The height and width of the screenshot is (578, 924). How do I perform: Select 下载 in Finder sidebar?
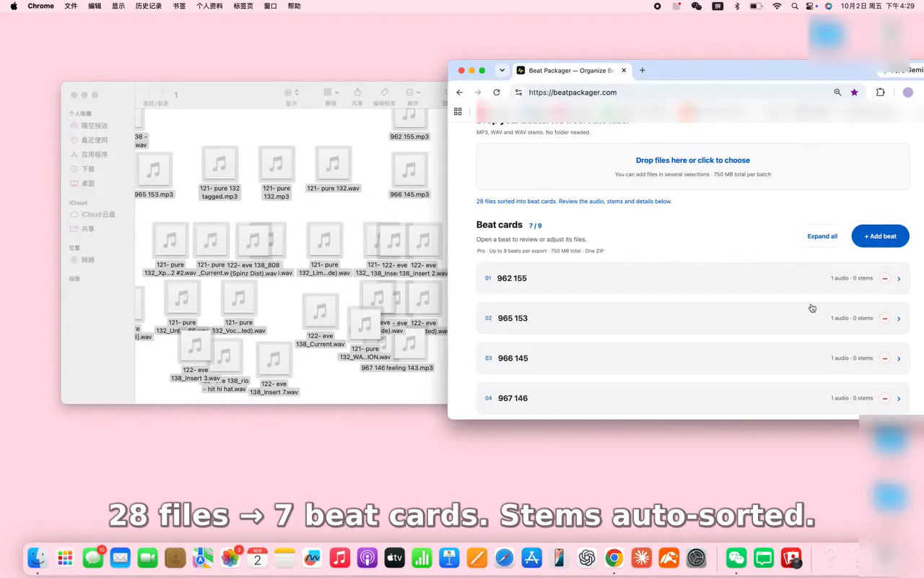tap(87, 169)
